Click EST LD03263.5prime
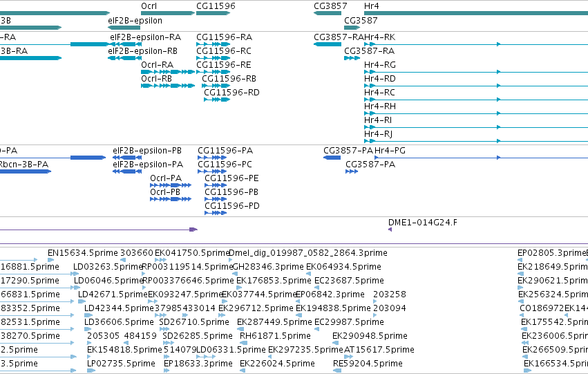 76,274
